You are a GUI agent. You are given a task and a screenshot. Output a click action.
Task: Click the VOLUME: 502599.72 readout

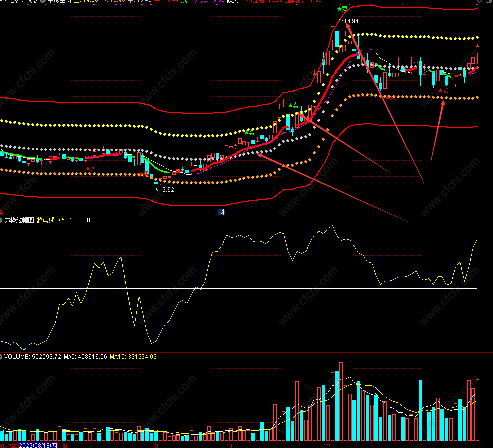33,357
